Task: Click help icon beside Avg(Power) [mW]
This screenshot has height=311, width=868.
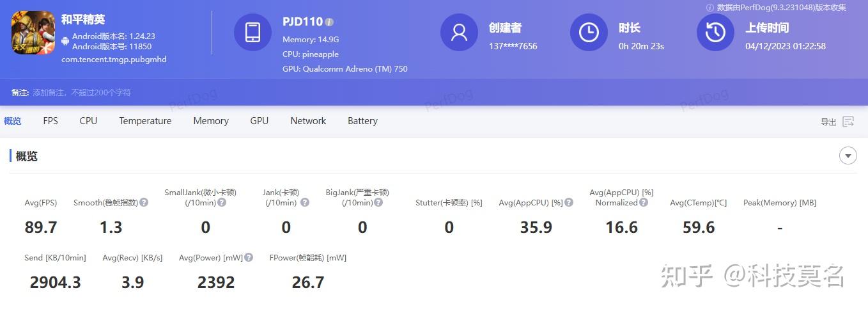Action: 249,257
